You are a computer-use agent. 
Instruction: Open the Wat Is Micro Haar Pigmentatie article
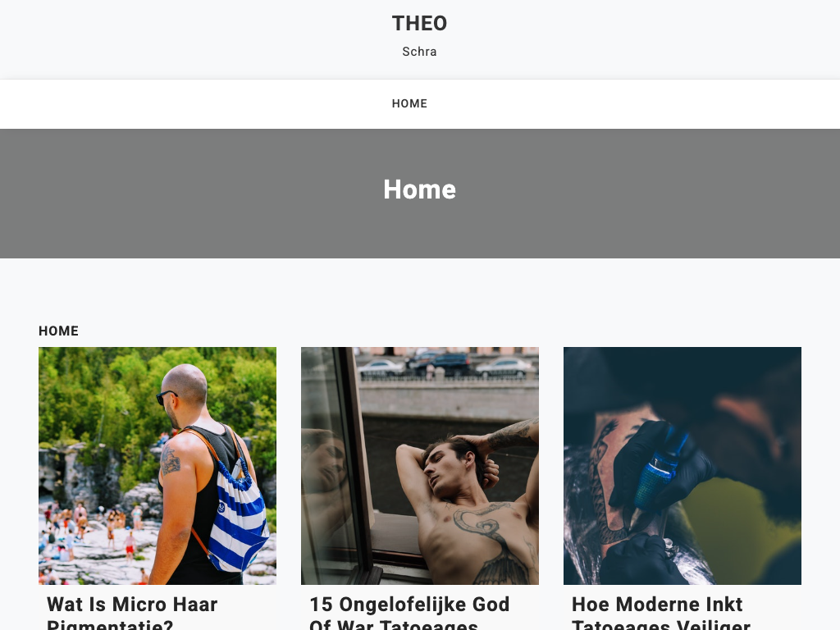click(132, 612)
